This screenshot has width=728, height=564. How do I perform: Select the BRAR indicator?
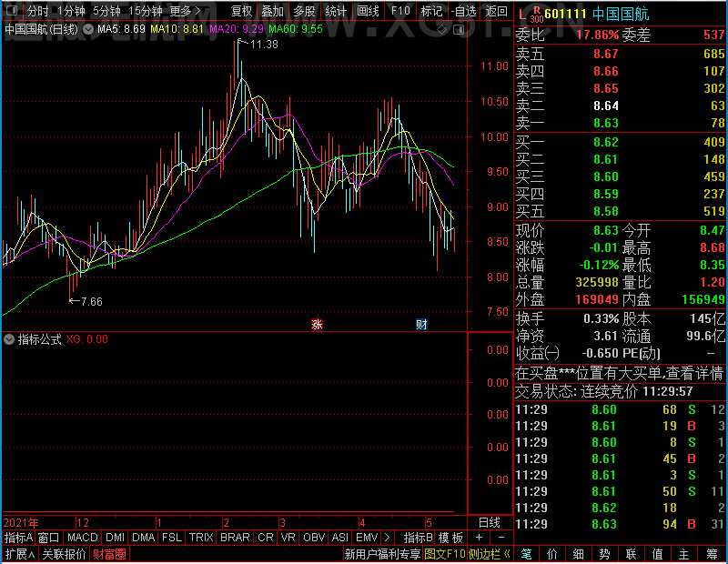235,538
